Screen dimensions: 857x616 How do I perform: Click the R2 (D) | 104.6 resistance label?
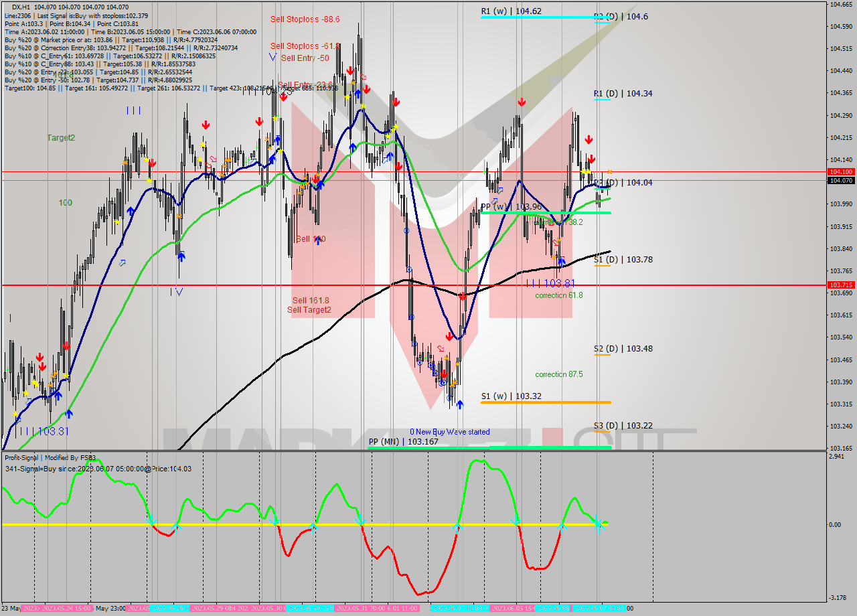click(x=621, y=16)
